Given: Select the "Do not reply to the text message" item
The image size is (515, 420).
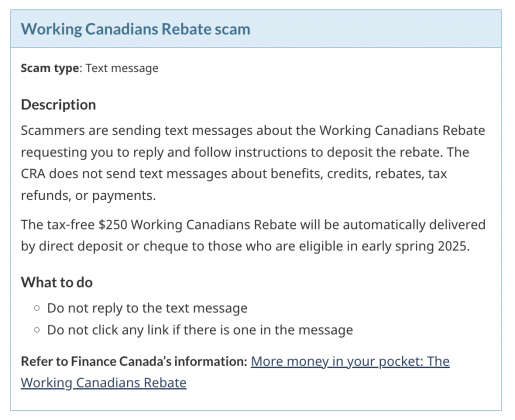Looking at the screenshot, I should coord(147,308).
